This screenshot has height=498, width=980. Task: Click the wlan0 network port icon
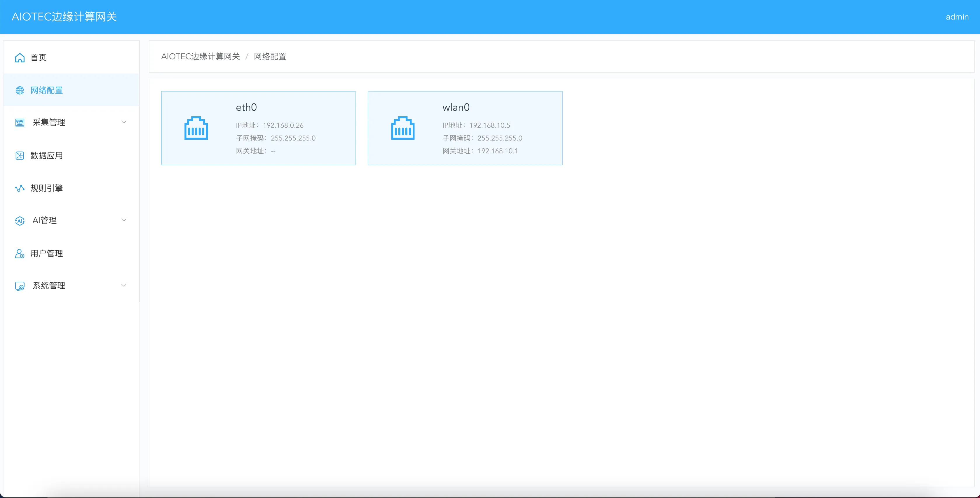[x=402, y=128]
